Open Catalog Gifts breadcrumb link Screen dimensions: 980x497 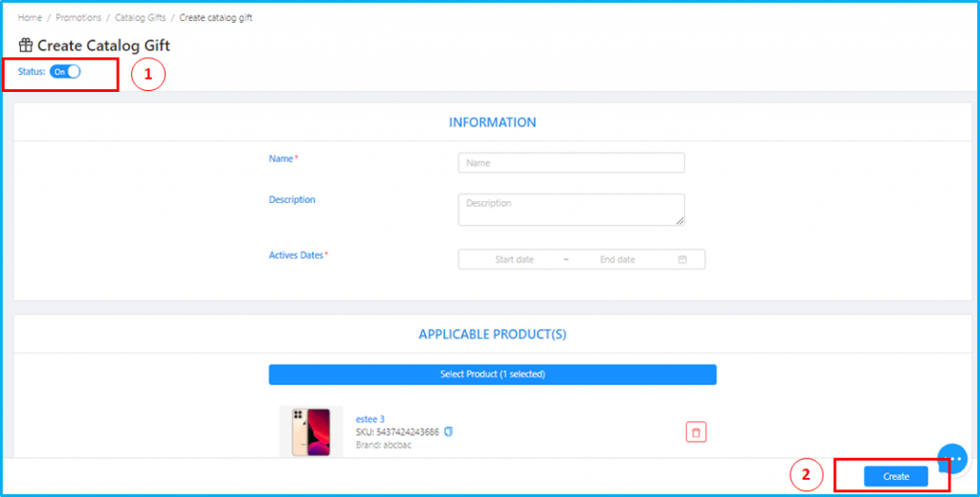140,17
